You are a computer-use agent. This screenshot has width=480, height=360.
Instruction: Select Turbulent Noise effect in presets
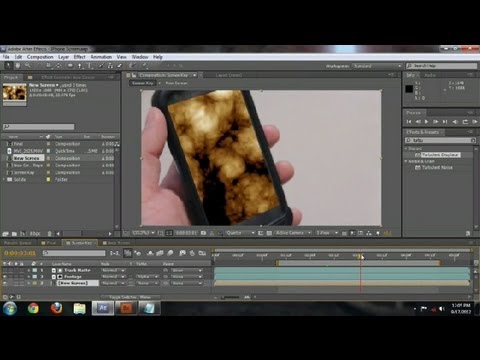point(437,167)
